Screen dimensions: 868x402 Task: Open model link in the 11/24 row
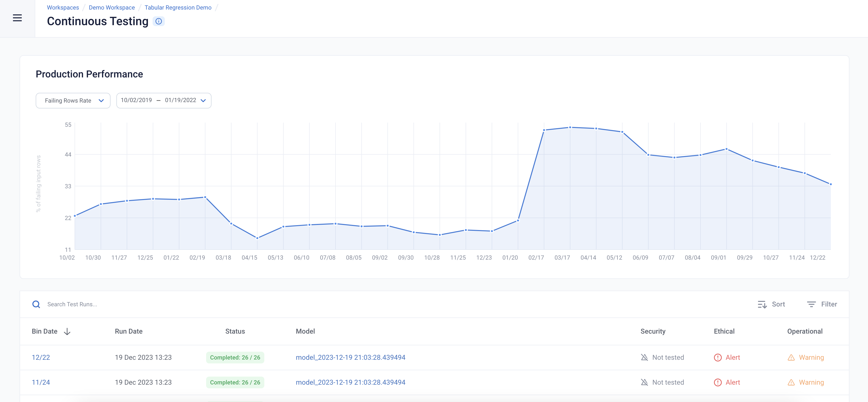[350, 382]
